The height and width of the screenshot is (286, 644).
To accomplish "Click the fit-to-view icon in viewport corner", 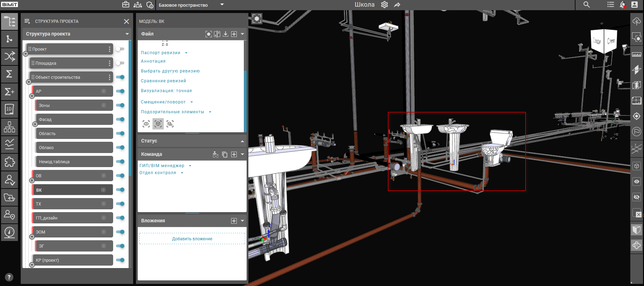I will (x=257, y=19).
